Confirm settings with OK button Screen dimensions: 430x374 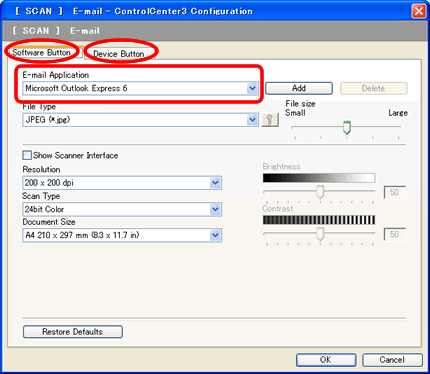(326, 360)
